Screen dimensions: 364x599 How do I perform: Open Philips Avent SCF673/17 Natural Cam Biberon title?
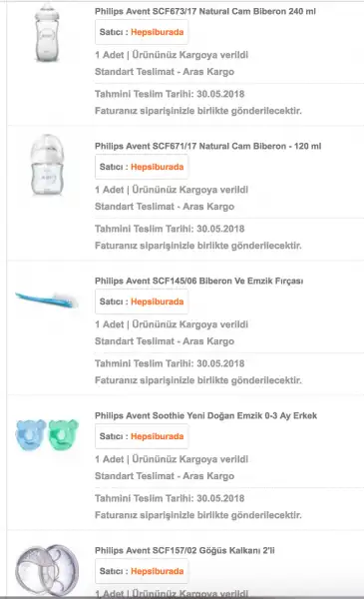tap(205, 11)
